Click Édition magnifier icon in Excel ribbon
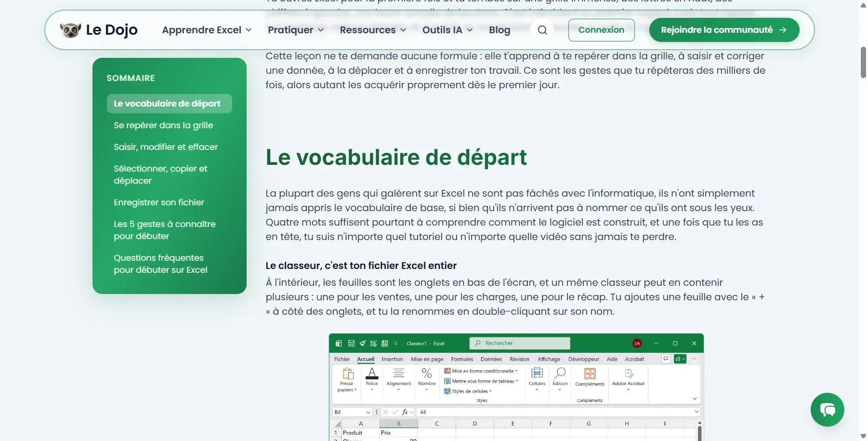 [560, 374]
